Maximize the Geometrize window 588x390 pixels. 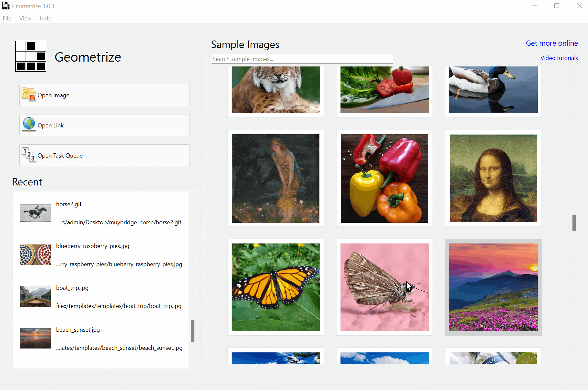click(x=557, y=6)
